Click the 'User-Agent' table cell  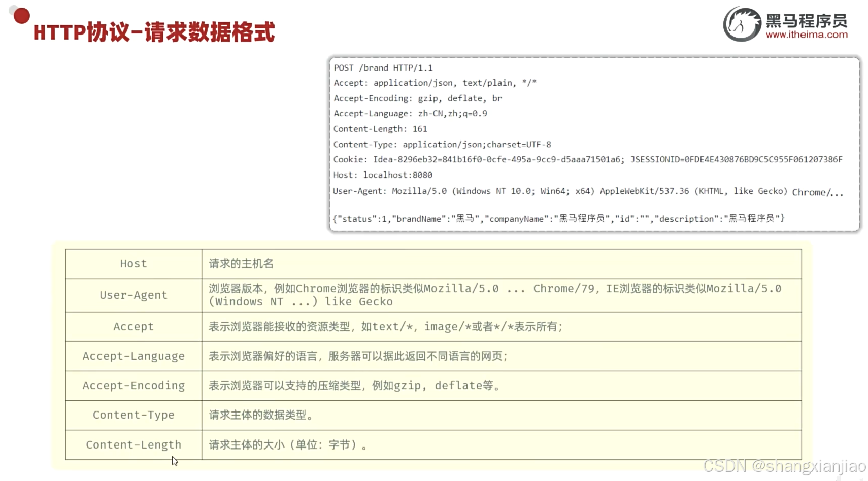[133, 295]
